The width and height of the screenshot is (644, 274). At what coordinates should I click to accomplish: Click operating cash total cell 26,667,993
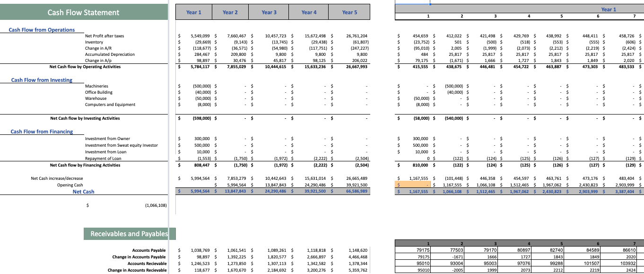tap(357, 67)
